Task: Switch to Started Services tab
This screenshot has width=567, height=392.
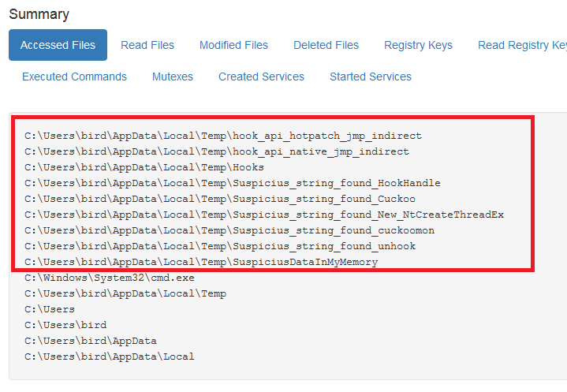Action: tap(371, 77)
